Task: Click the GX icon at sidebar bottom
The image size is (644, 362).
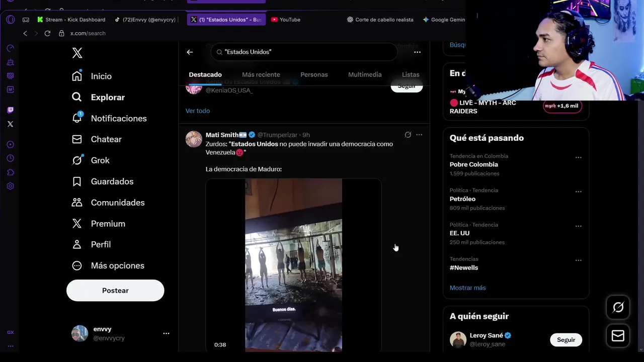Action: coord(11,332)
